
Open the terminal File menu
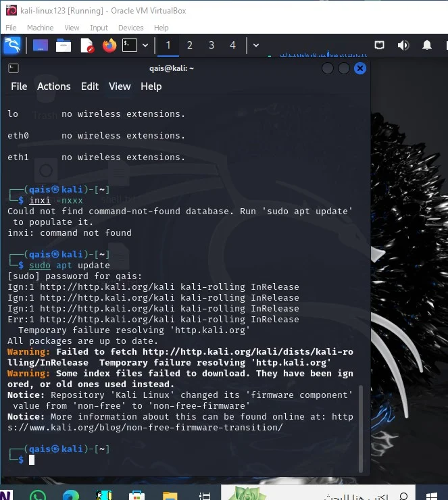[x=19, y=86]
